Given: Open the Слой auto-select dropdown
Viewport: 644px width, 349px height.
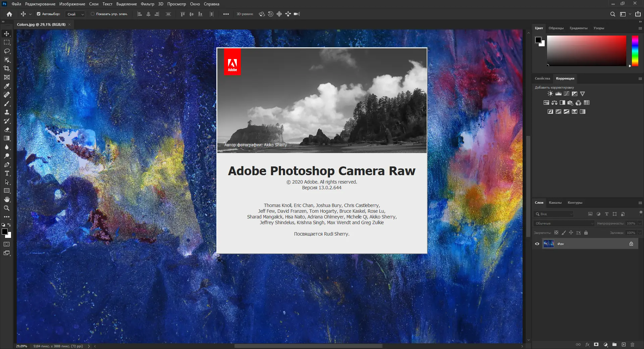Looking at the screenshot, I should coord(75,14).
